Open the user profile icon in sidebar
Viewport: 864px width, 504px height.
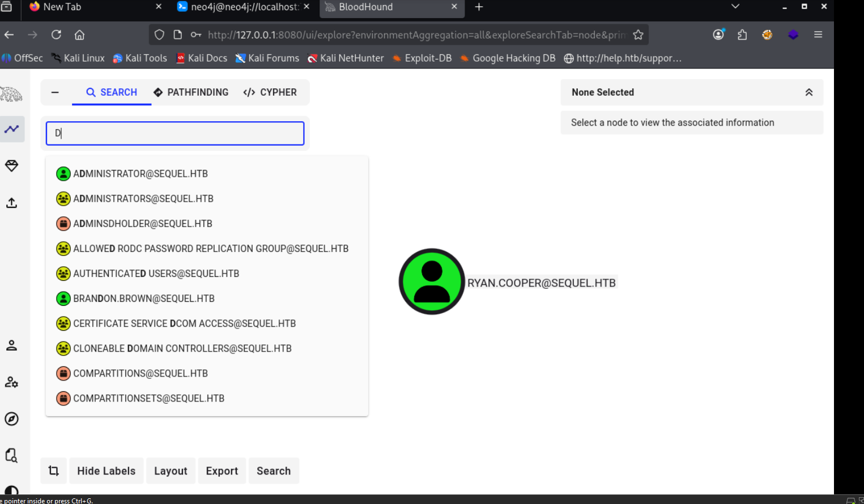tap(12, 345)
